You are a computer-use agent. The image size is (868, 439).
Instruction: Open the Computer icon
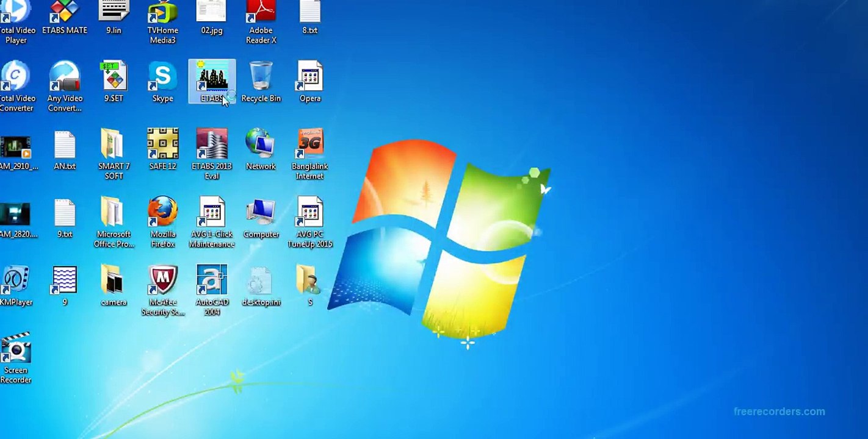click(x=261, y=218)
